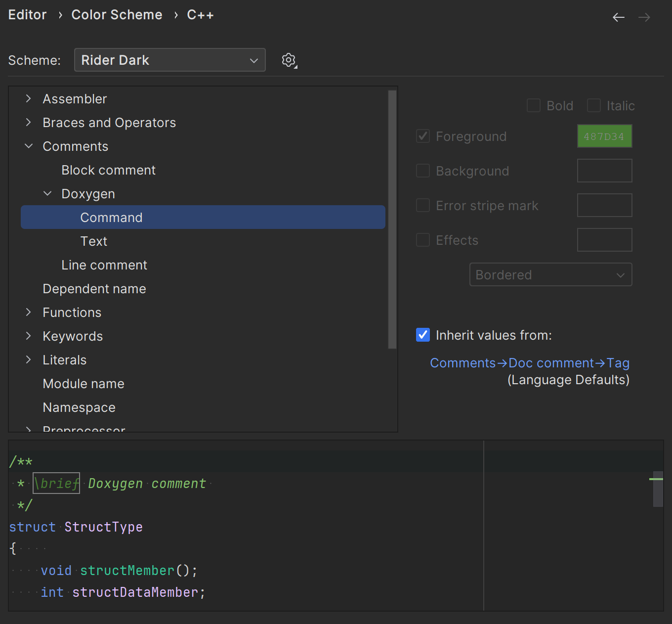This screenshot has height=624, width=672.
Task: Follow the Doc comment inheritance link
Action: click(551, 362)
